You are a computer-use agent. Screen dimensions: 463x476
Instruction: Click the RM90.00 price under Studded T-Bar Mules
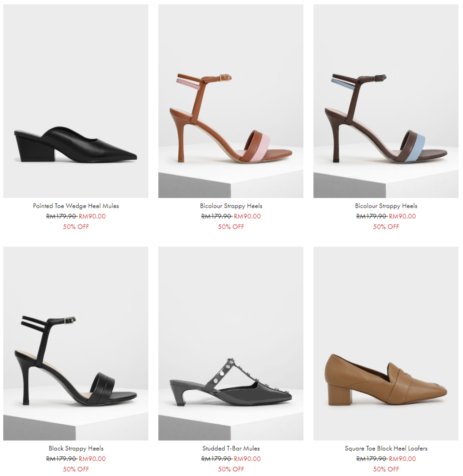point(247,459)
